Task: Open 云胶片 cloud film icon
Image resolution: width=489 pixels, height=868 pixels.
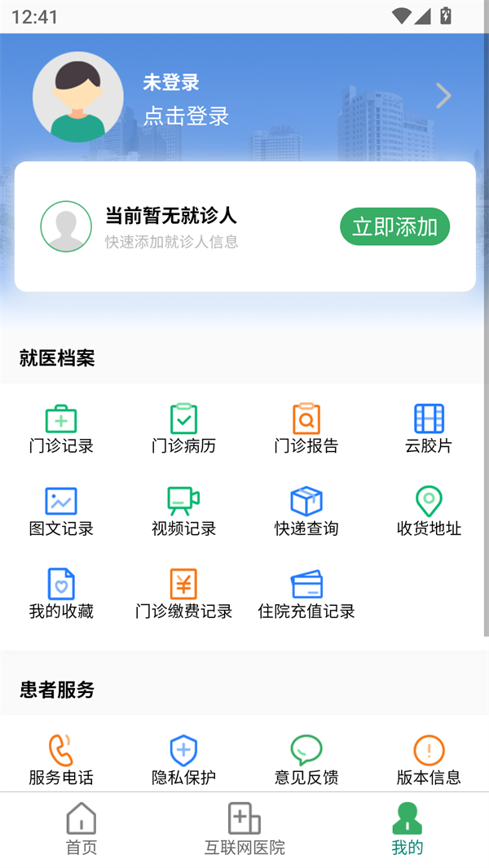Action: pos(429,419)
